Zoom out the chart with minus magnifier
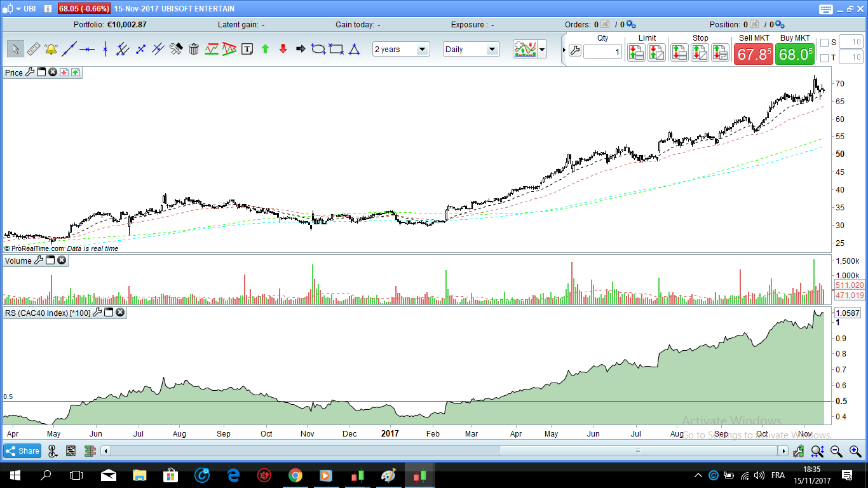 pyautogui.click(x=836, y=451)
